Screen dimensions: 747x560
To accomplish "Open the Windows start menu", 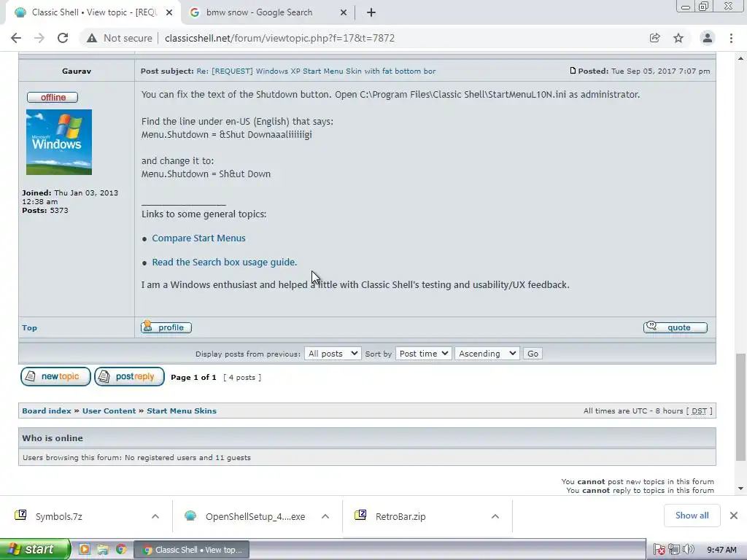I will point(34,549).
